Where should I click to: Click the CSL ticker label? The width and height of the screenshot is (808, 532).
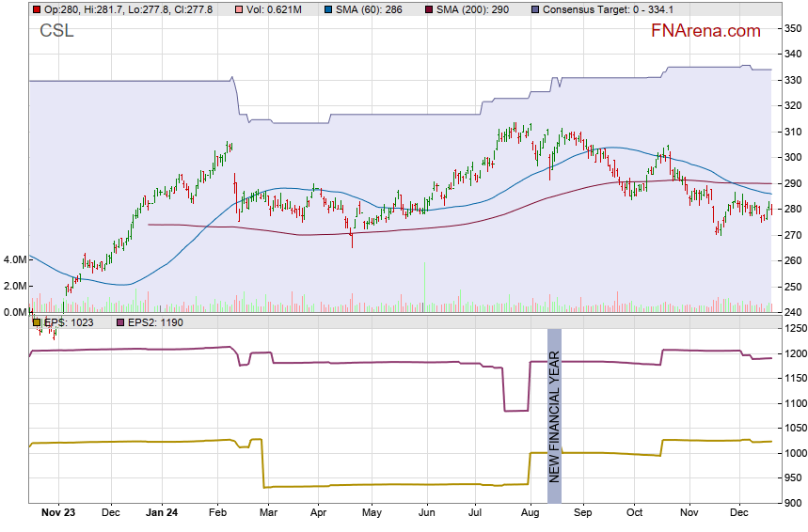(x=56, y=31)
